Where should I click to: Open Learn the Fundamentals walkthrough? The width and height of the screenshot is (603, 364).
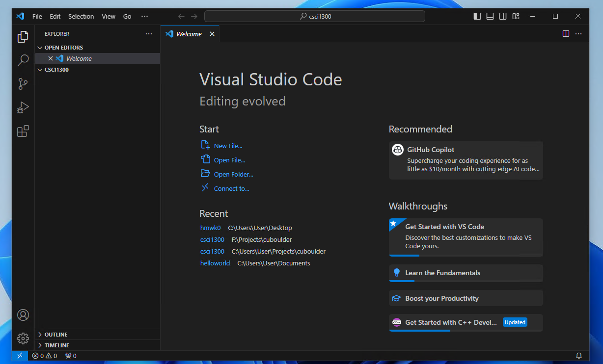pos(466,273)
